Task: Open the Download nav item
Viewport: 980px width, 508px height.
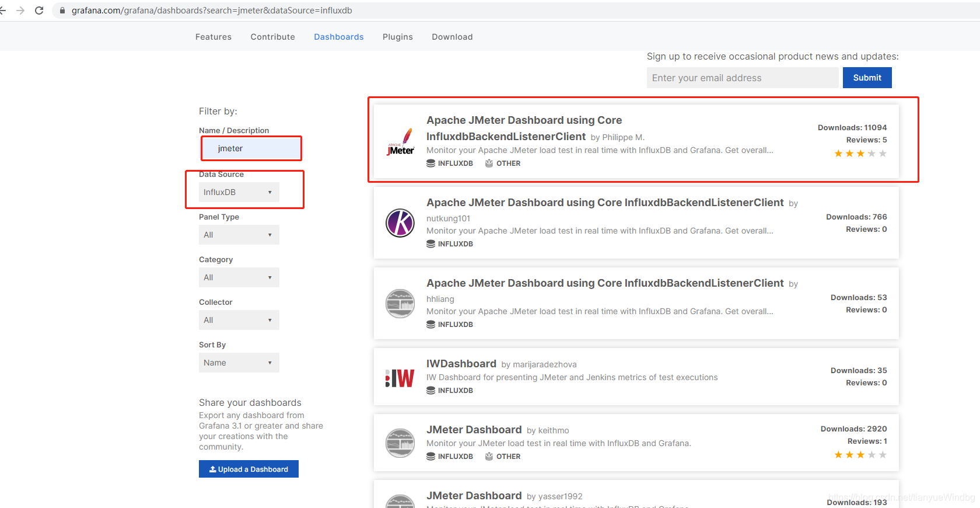Action: coord(452,37)
